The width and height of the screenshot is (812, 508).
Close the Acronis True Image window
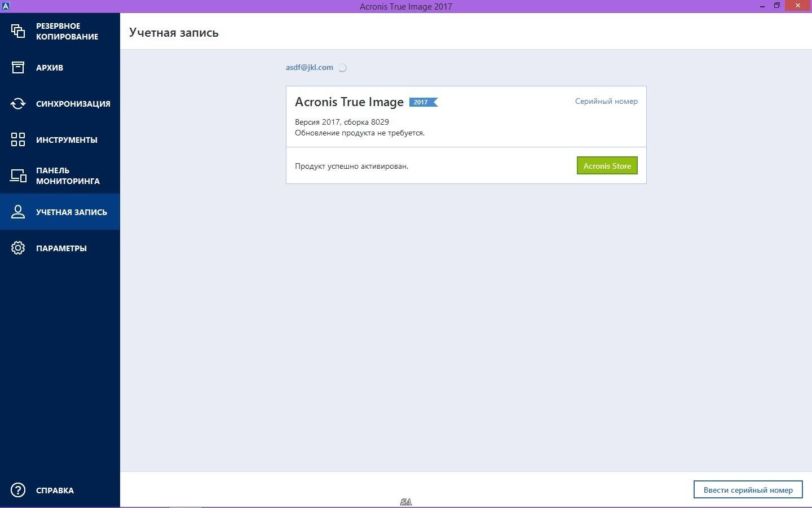(x=798, y=6)
